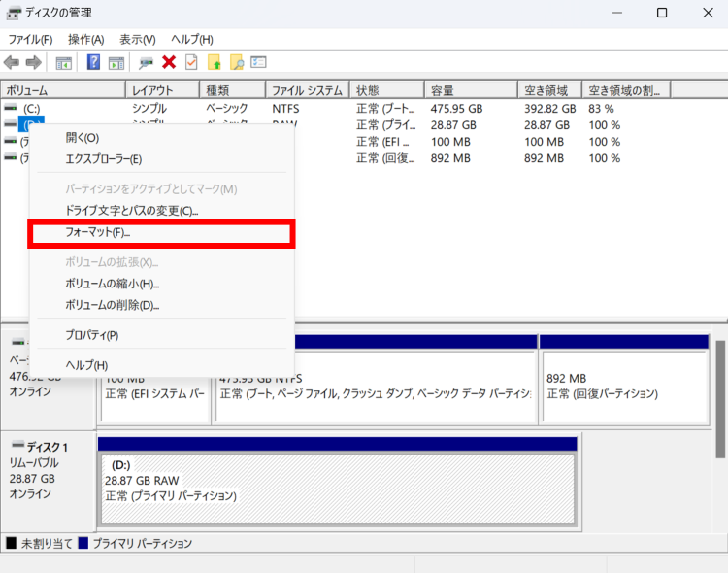Toggle the action pane show/hide icon
The width and height of the screenshot is (728, 573).
coord(116,63)
